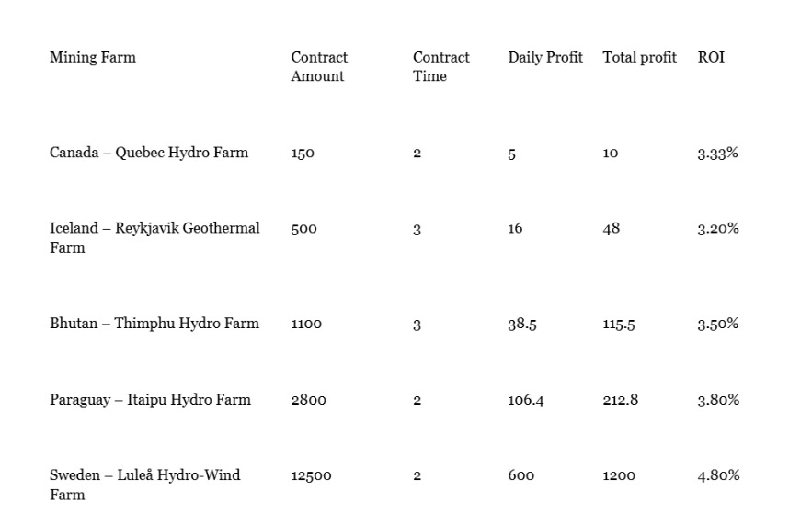Viewport: 812px width, 525px height.
Task: Click the 115.5 total profit value
Action: 621,325
